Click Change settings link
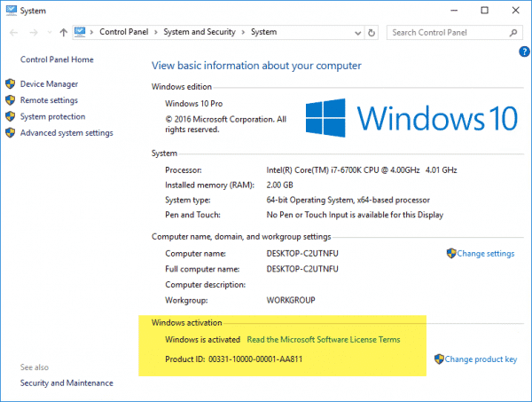The image size is (532, 402). [x=486, y=254]
